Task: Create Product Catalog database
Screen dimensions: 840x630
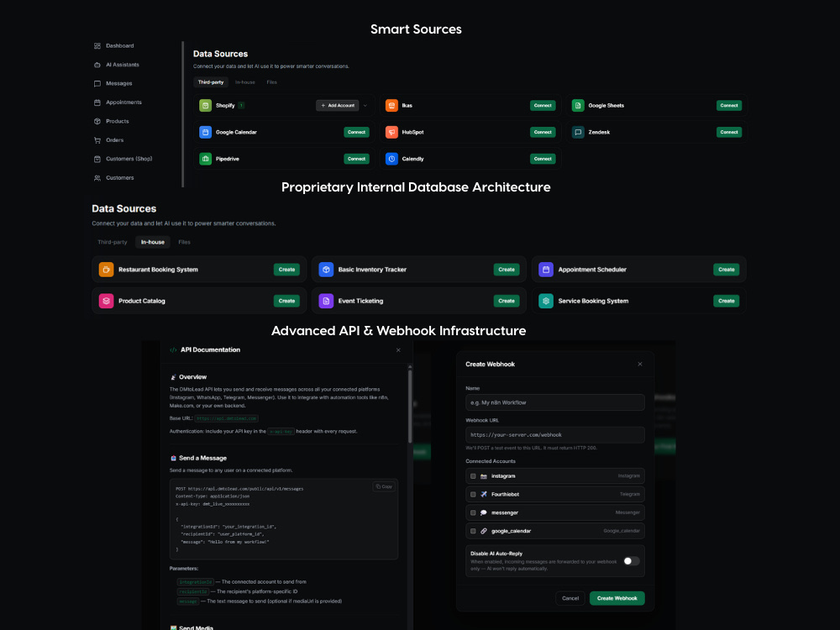Action: (x=286, y=301)
